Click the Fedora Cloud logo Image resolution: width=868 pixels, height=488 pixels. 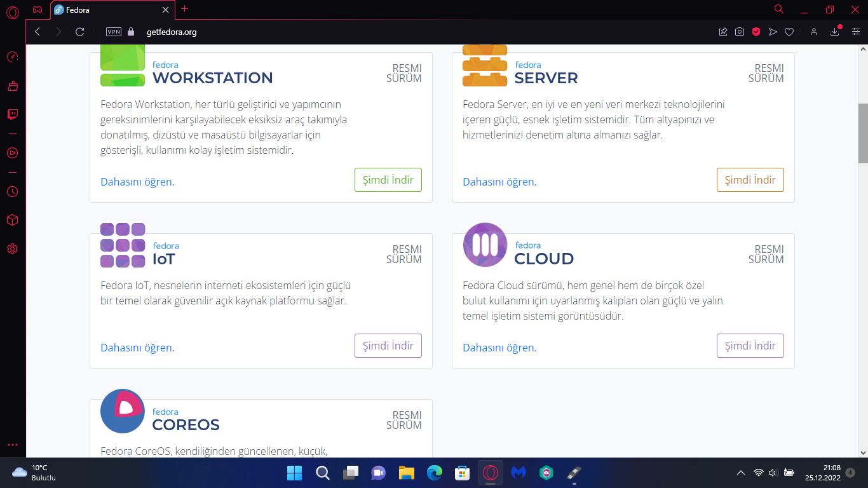coord(485,245)
